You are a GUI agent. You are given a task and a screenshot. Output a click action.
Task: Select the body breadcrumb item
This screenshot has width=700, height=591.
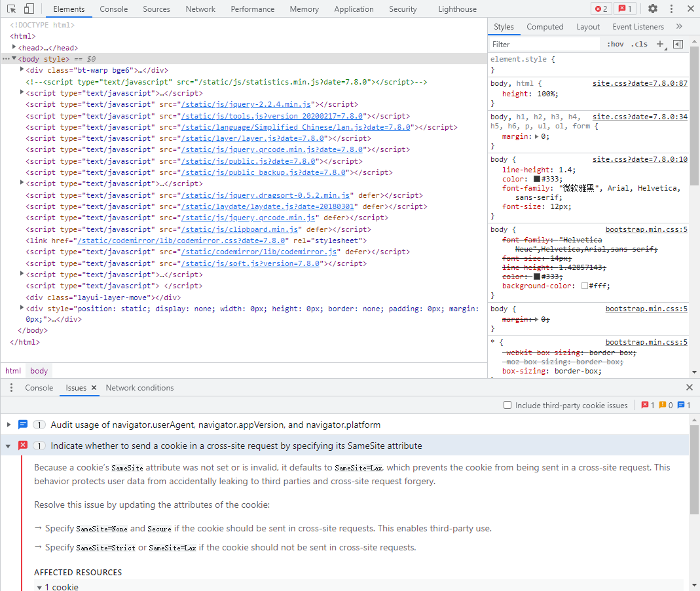(x=39, y=371)
